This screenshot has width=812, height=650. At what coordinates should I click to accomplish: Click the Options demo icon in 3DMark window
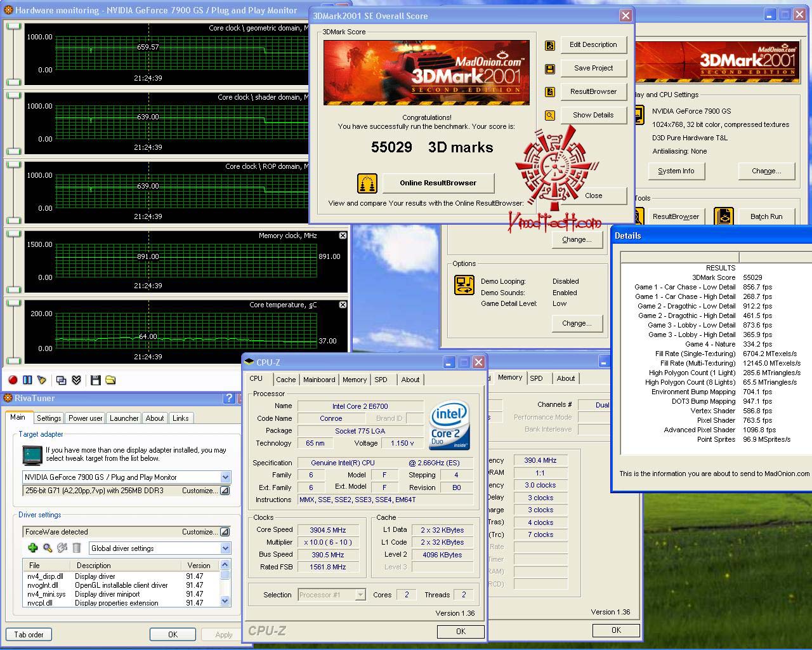pyautogui.click(x=464, y=285)
